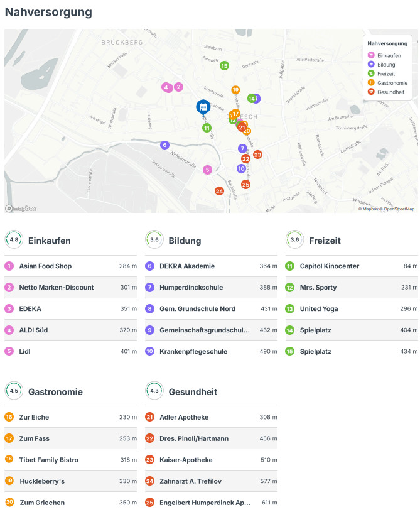Click the Mrs. Sporty list row
This screenshot has width=420, height=517.
[x=352, y=288]
